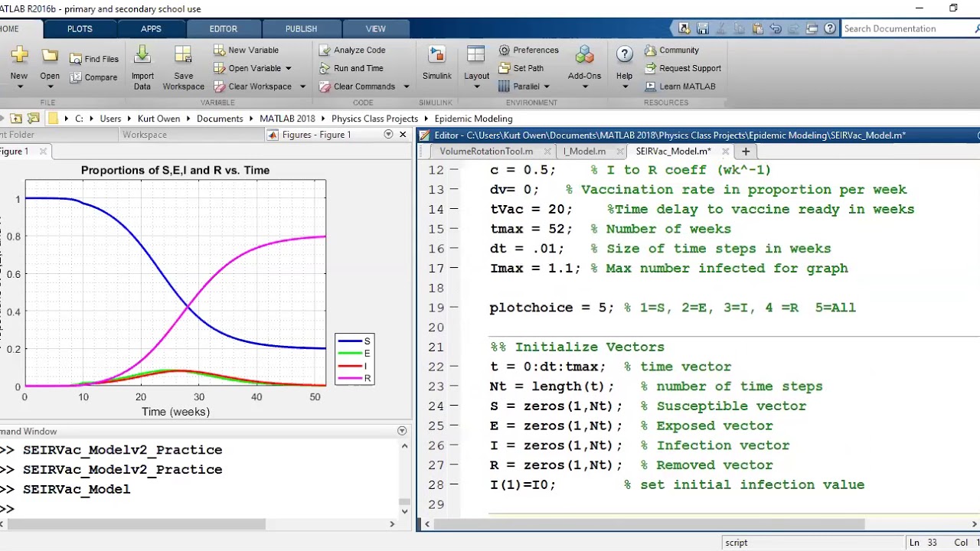Select the I_Model.m editor tab

[x=584, y=152]
